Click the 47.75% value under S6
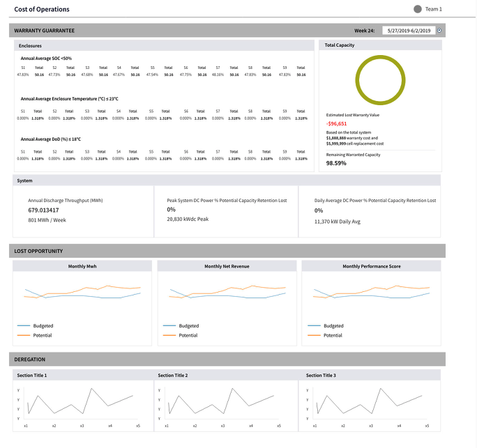The image size is (477, 448). point(185,75)
